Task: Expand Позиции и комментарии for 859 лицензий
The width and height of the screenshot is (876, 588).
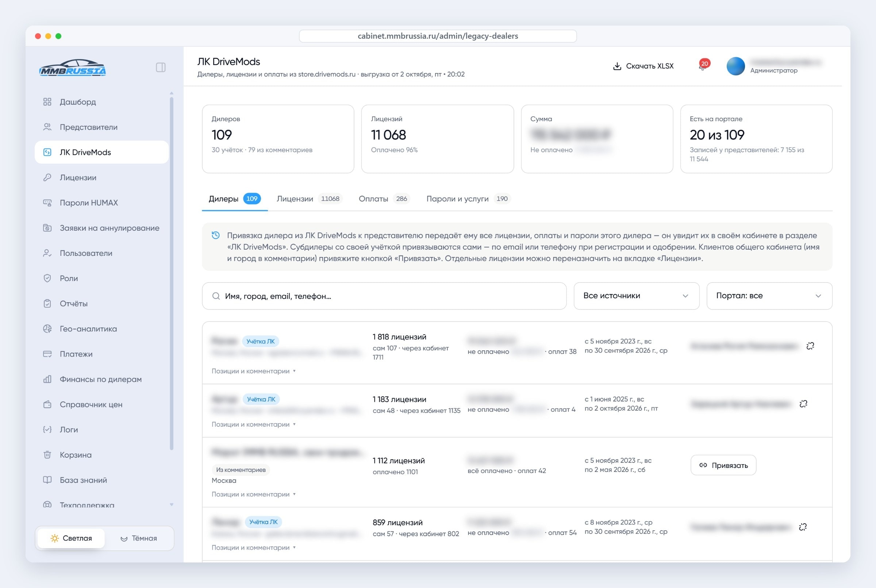Action: coord(254,547)
